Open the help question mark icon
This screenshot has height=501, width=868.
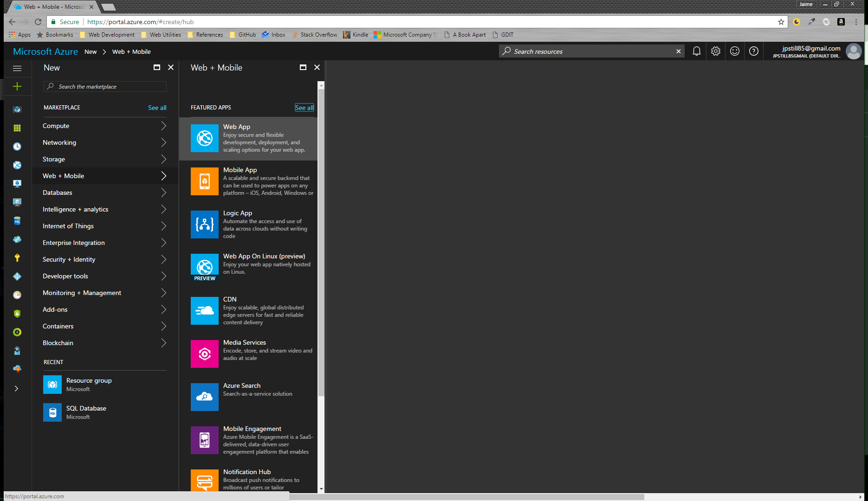pos(753,51)
